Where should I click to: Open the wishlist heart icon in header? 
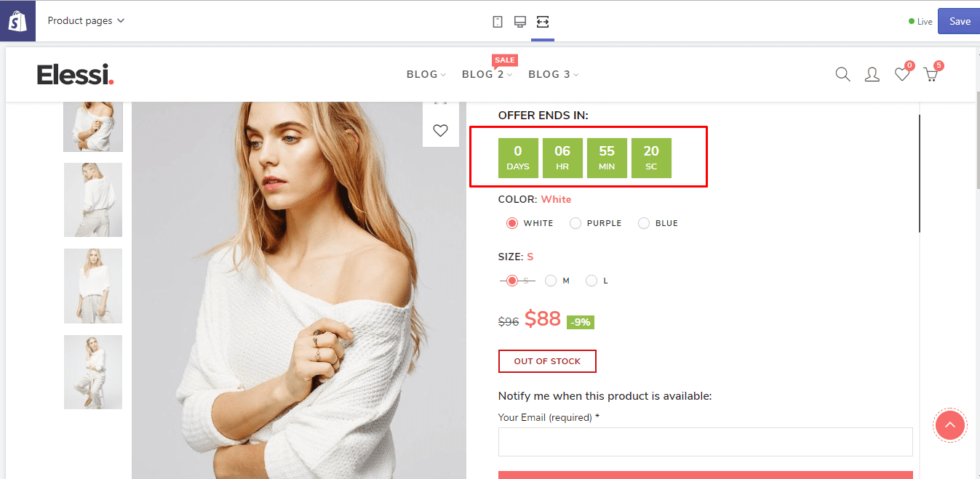pos(902,74)
